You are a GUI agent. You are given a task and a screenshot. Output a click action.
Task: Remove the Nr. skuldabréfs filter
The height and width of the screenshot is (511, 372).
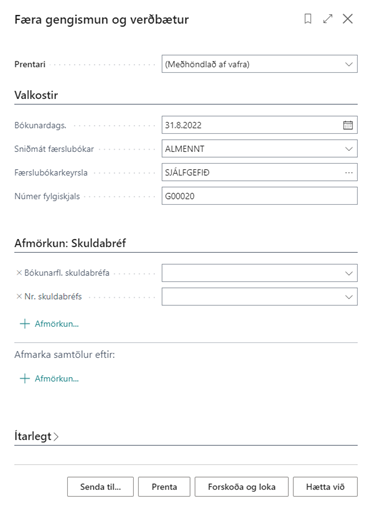click(19, 296)
